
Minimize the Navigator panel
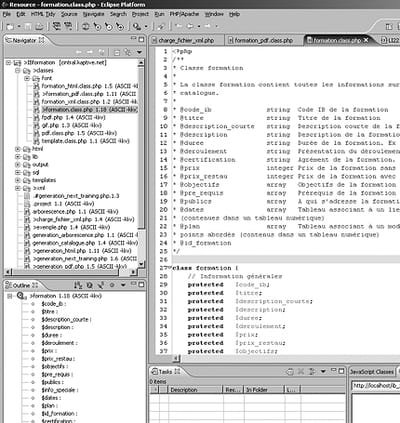[x=133, y=39]
